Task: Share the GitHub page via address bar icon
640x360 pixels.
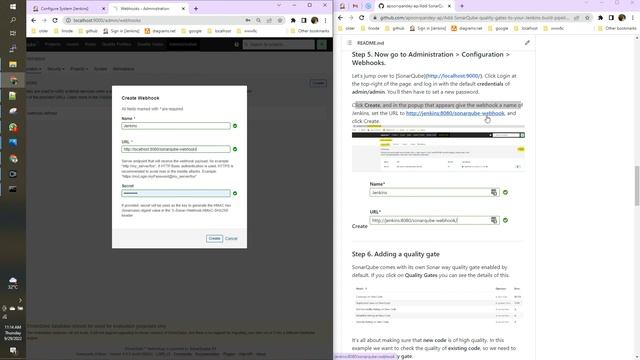Action: pos(576,18)
